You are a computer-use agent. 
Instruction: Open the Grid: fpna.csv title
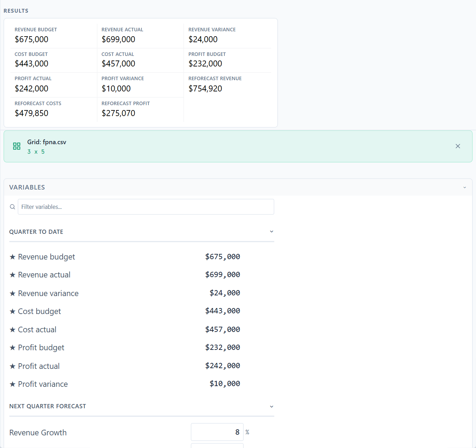click(47, 142)
